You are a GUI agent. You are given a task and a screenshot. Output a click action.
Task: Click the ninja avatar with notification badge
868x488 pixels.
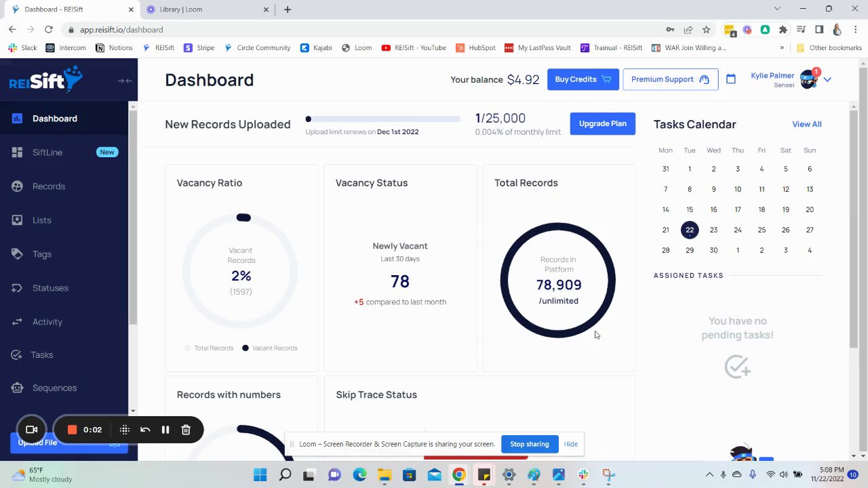[x=809, y=79]
